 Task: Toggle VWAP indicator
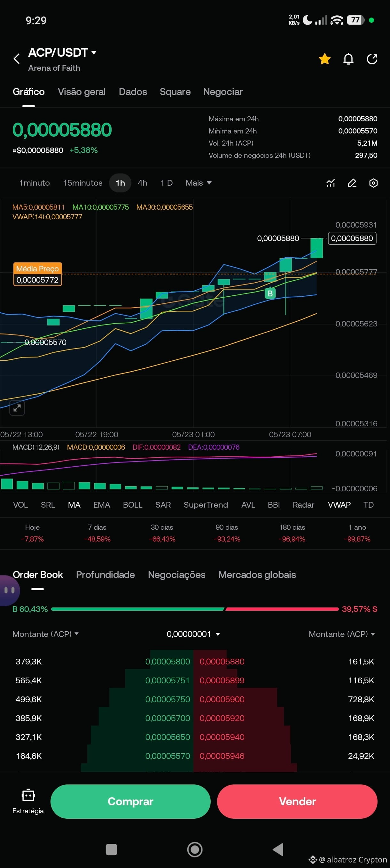tap(339, 505)
